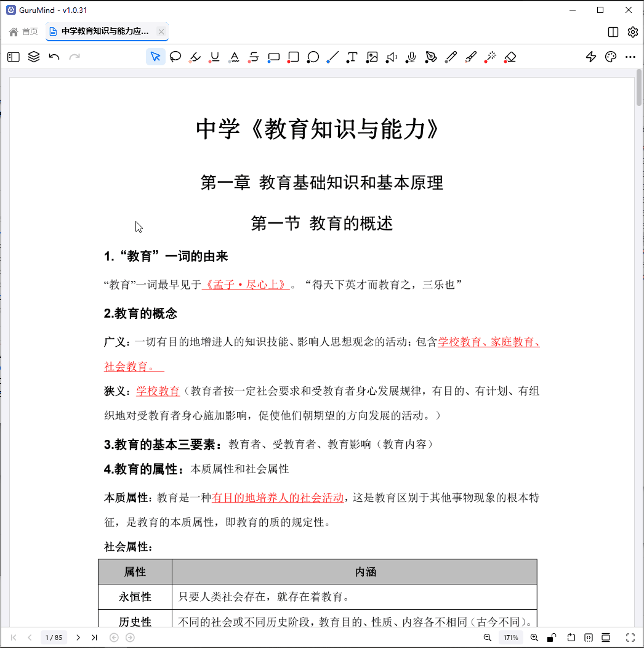
Task: Click heading 第一节 教育的概述
Action: point(322,223)
